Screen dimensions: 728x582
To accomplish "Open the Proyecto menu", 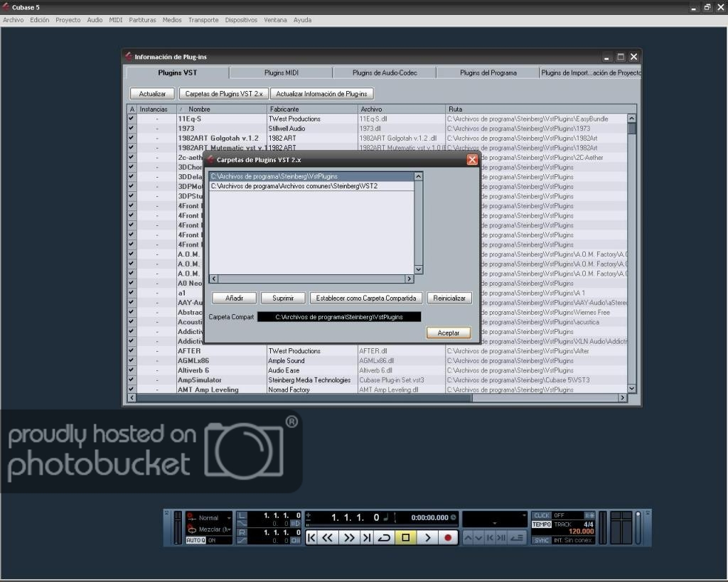I will point(68,20).
